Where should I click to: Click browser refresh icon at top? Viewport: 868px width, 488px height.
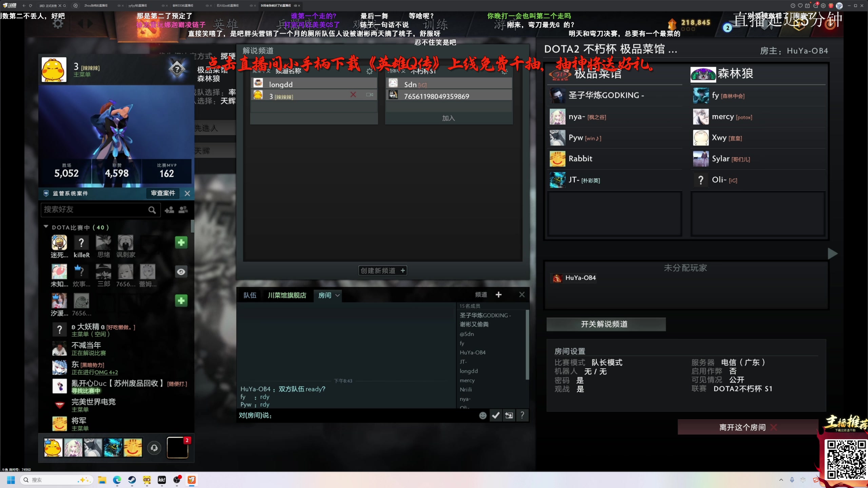tap(31, 6)
